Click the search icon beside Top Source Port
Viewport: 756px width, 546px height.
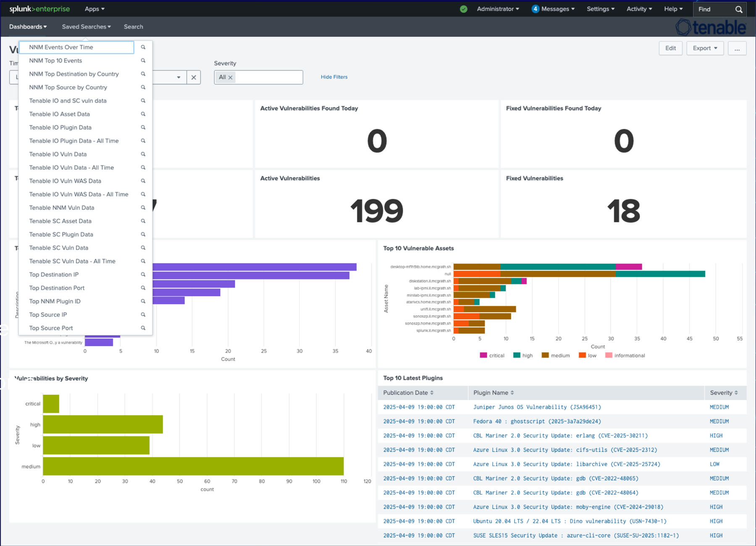point(143,328)
